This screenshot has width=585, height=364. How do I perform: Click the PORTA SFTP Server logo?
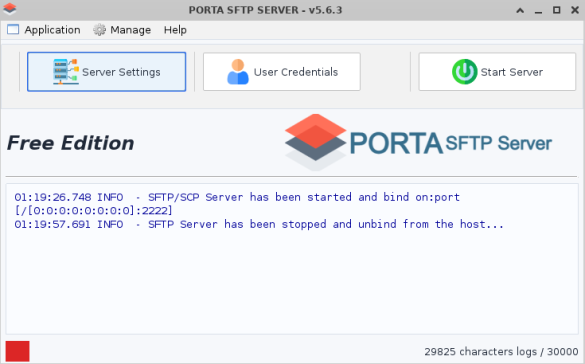(x=418, y=142)
